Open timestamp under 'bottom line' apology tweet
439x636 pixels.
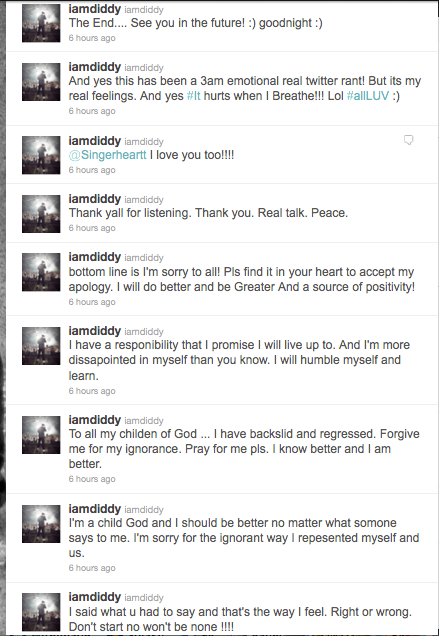coord(92,302)
